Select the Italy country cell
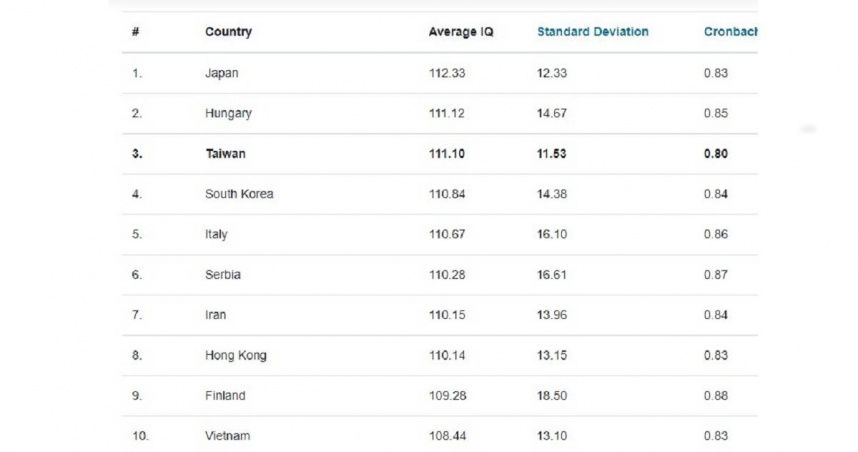 [x=216, y=234]
